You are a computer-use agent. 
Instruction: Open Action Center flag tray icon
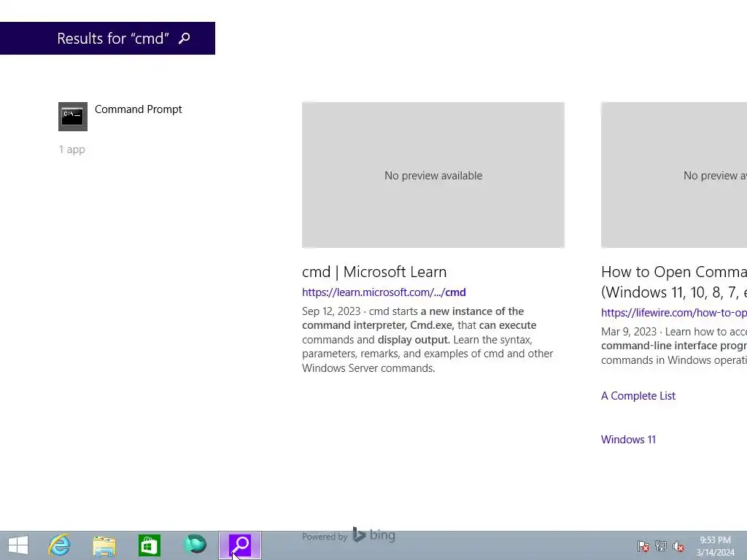[643, 545]
